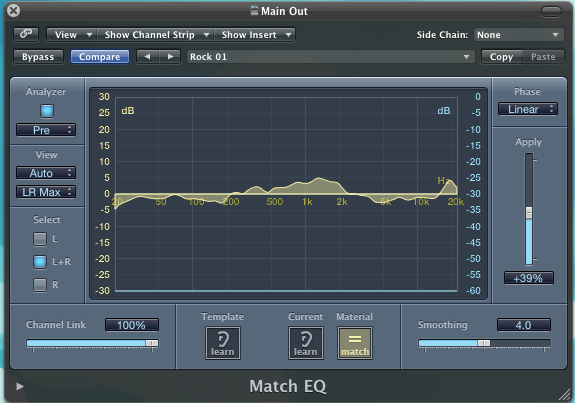Viewport: 575px width, 403px height.
Task: Click the Apply vertical slider handle
Action: (x=529, y=213)
